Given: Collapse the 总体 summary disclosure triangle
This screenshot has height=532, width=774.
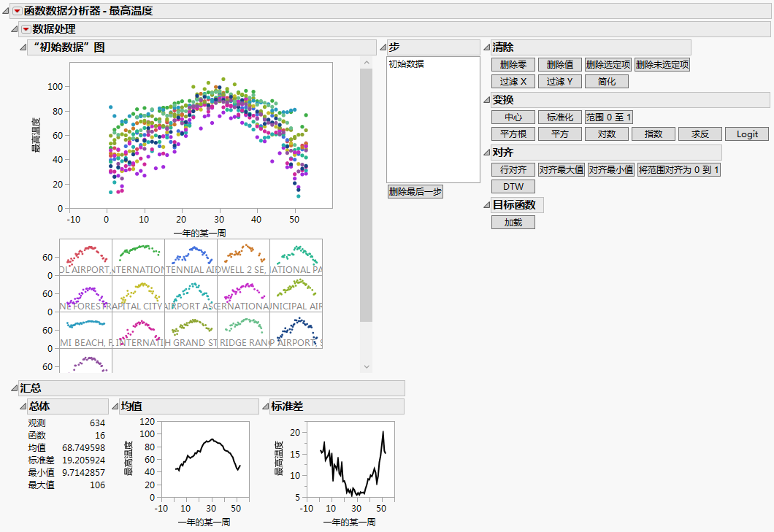Looking at the screenshot, I should coord(22,406).
